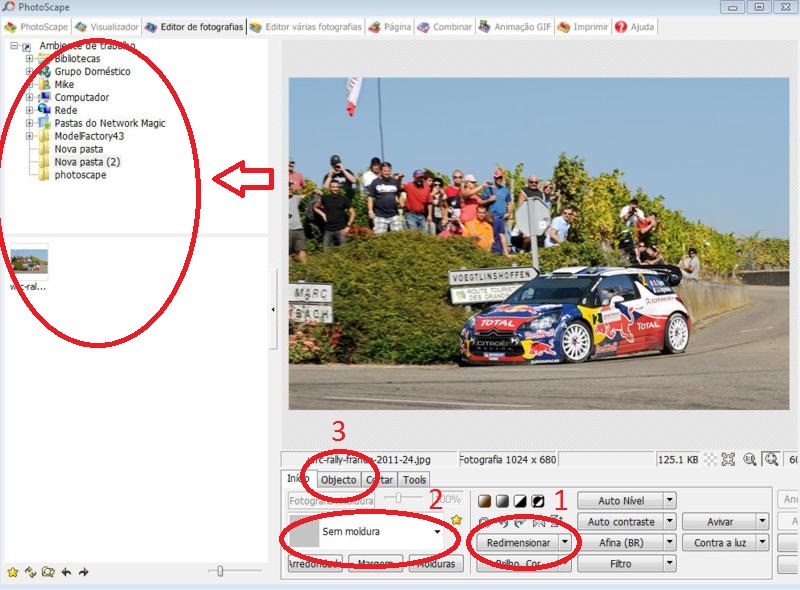Click the fit-to-window zoom icon
The width and height of the screenshot is (800, 590).
point(728,459)
